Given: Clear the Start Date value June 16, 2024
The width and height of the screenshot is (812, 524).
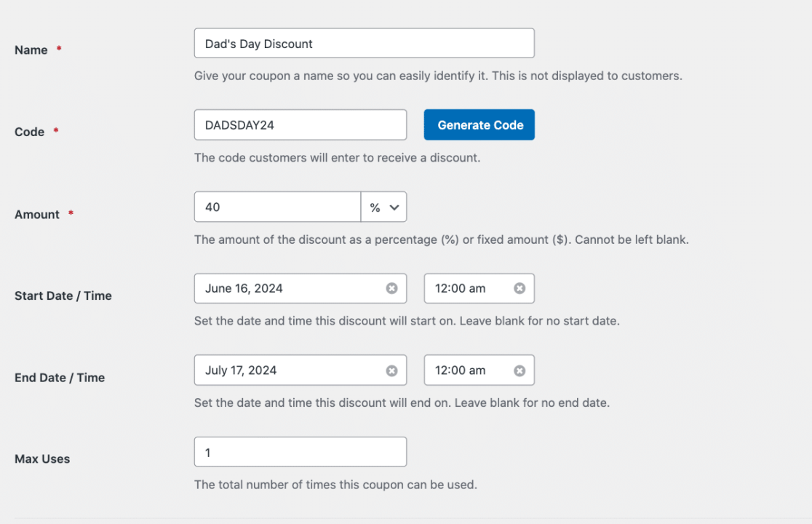Looking at the screenshot, I should (391, 289).
